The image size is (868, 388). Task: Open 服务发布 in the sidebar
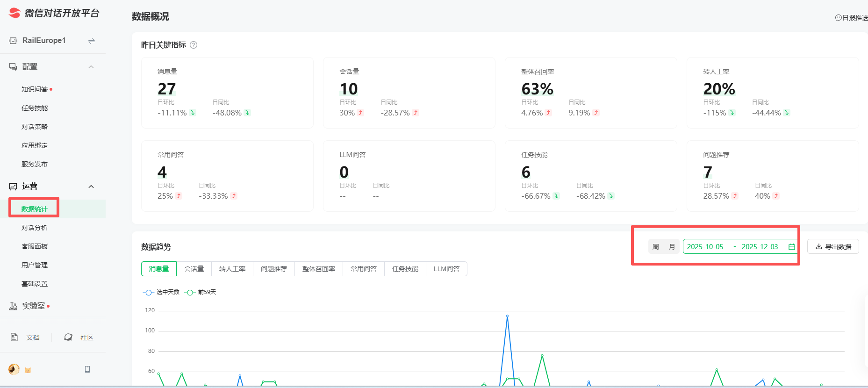pos(35,164)
